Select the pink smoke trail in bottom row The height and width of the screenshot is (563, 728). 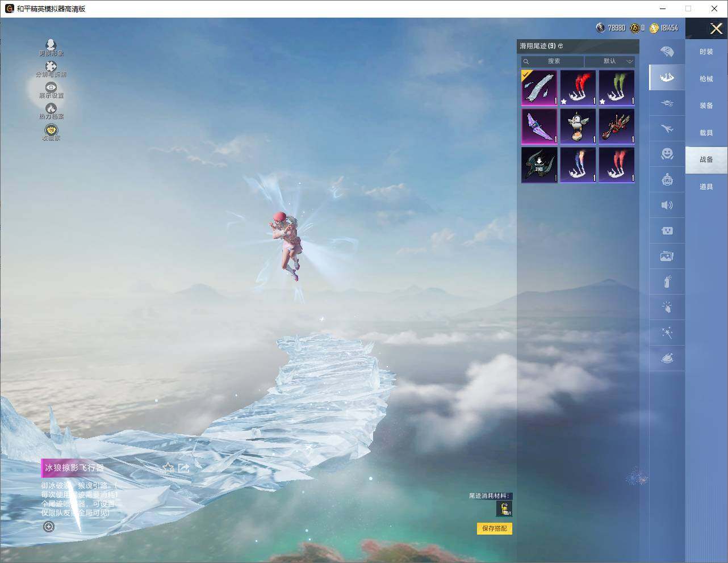617,165
